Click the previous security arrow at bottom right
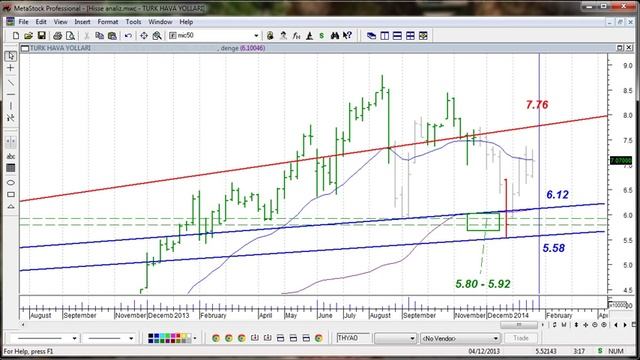This screenshot has height=360, width=640. pos(616,325)
